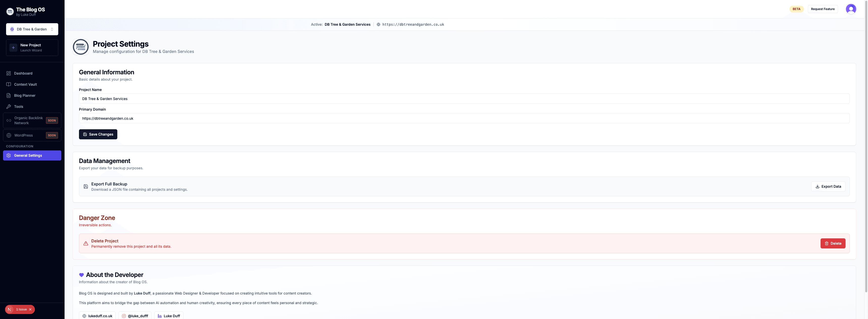Click the Blog OS logo icon
This screenshot has height=319, width=868.
[10, 12]
